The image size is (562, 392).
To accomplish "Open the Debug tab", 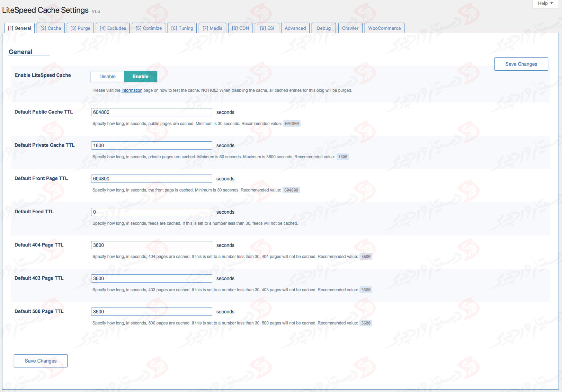I will (x=323, y=28).
